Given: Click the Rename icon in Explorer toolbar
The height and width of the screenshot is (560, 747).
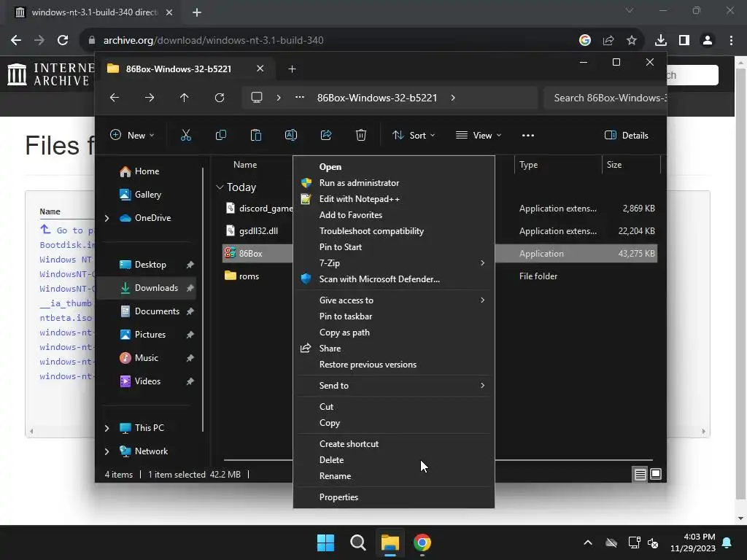Looking at the screenshot, I should tap(290, 135).
